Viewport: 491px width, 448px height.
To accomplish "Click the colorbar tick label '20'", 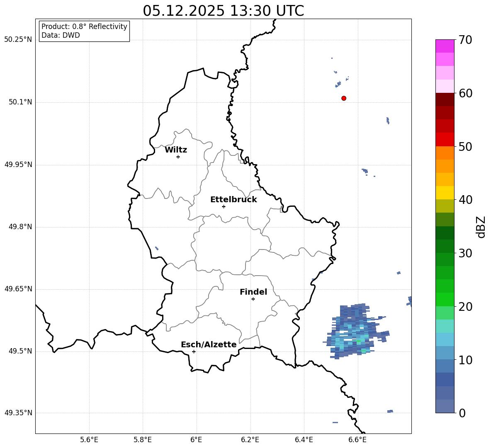I will (465, 307).
